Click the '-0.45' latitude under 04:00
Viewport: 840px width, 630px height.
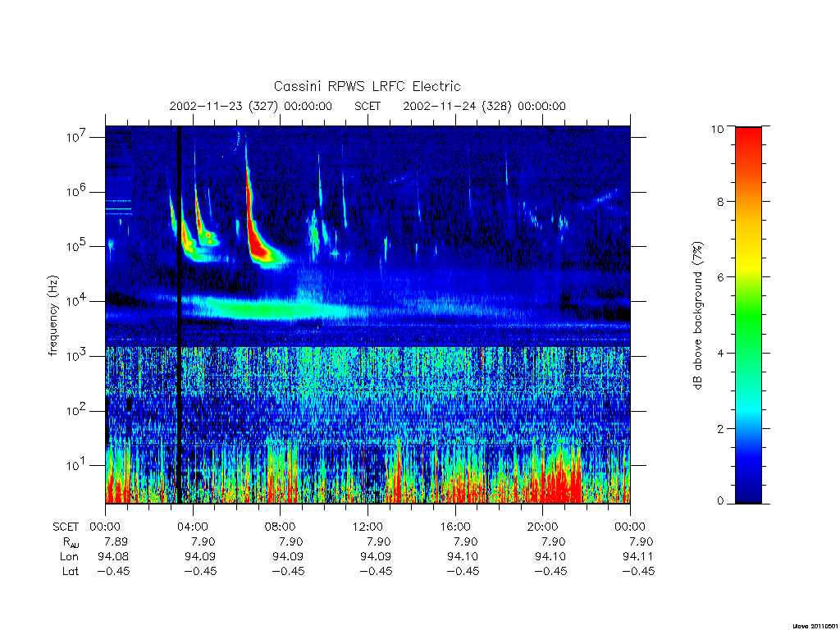[x=200, y=572]
